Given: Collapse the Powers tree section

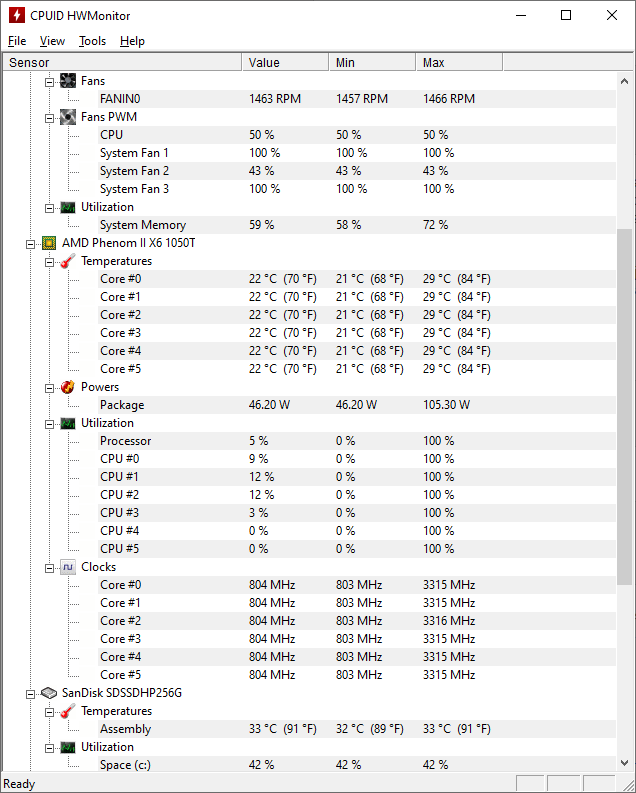Looking at the screenshot, I should click(49, 387).
